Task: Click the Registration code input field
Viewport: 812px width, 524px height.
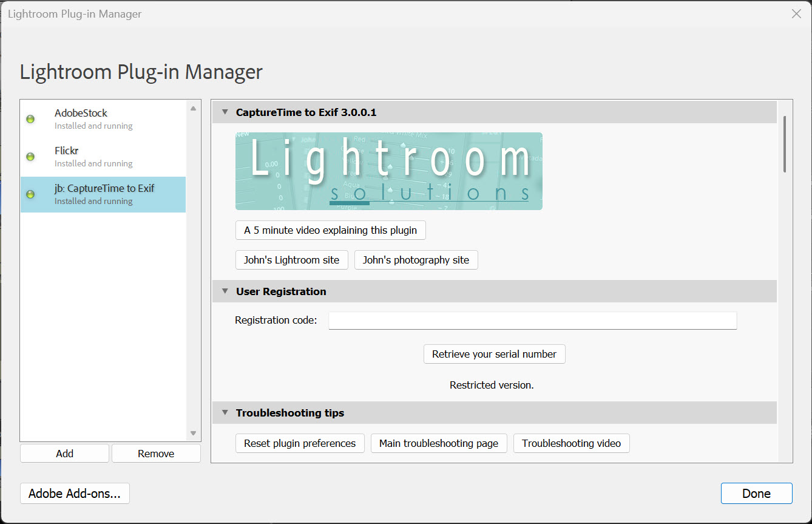Action: (x=533, y=321)
